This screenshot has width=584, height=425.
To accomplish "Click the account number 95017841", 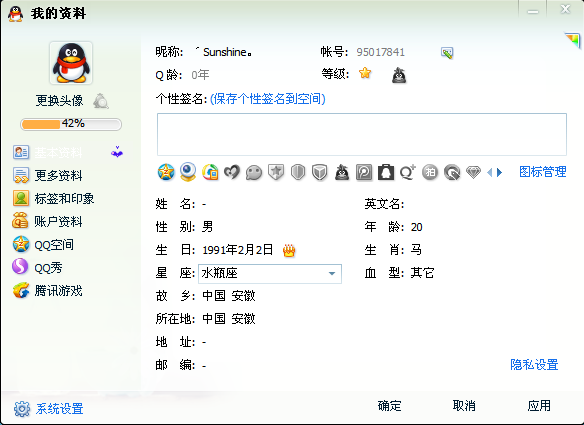I will point(380,52).
